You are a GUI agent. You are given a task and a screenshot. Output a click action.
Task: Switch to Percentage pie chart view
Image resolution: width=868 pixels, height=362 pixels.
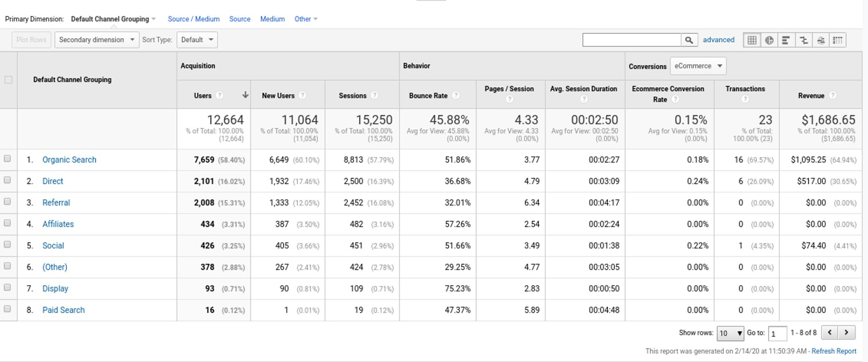(769, 40)
